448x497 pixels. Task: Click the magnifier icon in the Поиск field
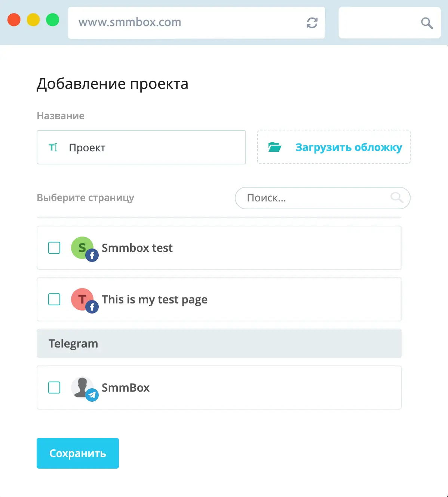tap(397, 197)
